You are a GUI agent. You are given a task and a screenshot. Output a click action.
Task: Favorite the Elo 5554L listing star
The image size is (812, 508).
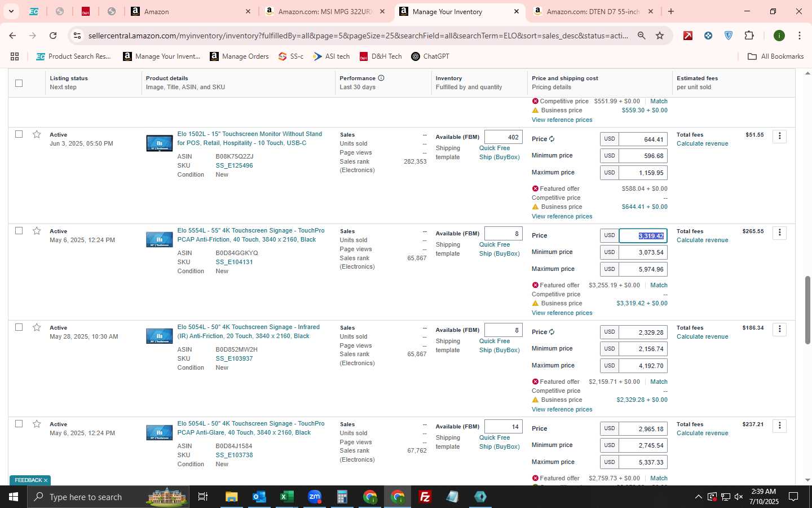[37, 231]
